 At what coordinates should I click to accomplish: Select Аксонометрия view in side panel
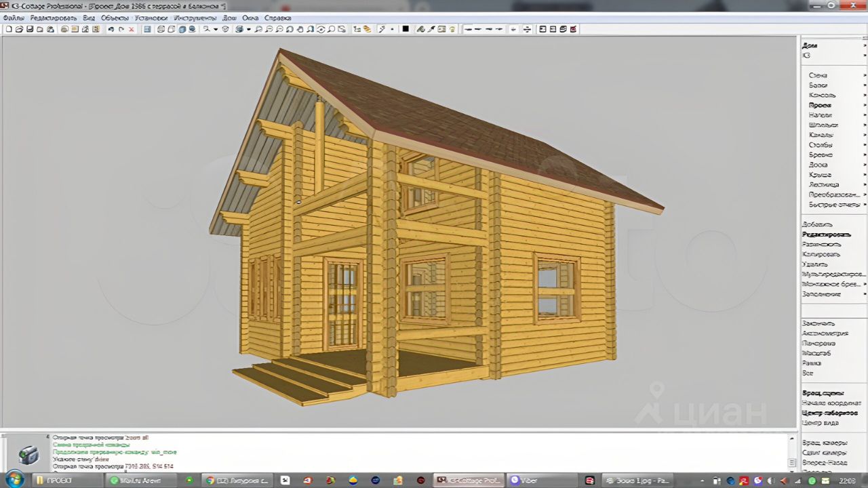pyautogui.click(x=825, y=333)
